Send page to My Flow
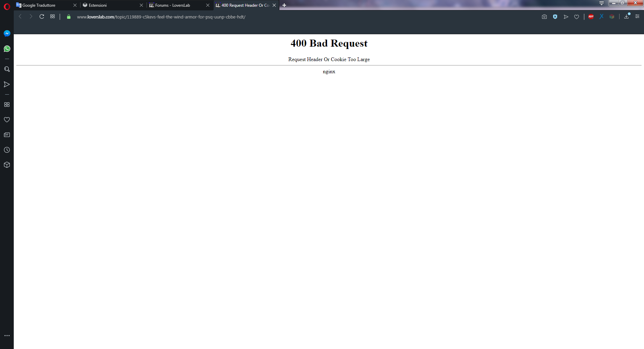This screenshot has width=644, height=349. 566,17
